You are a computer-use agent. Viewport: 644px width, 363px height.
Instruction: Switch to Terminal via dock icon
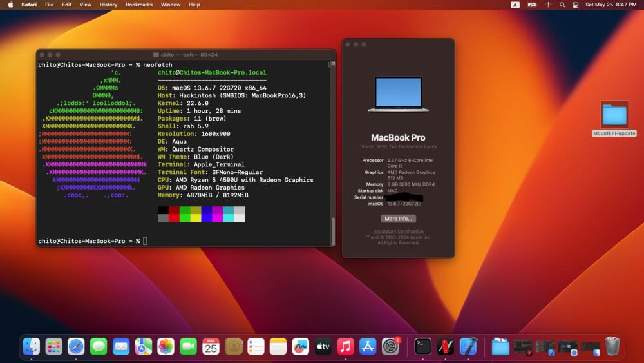(422, 346)
